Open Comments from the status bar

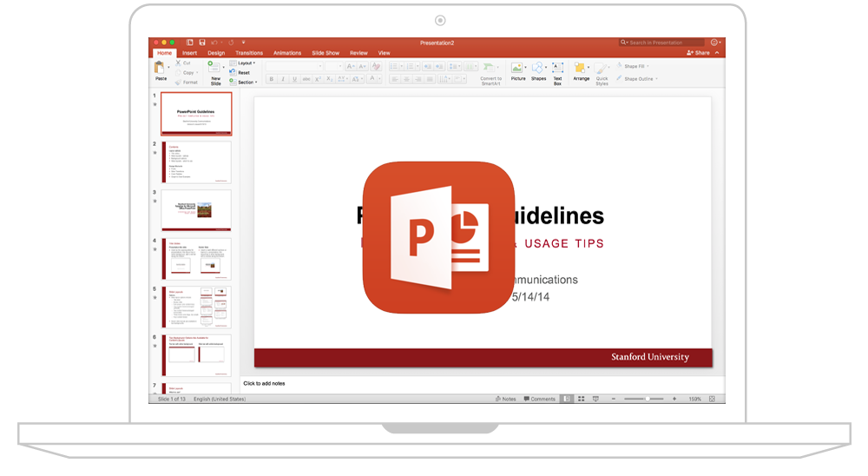pyautogui.click(x=539, y=399)
